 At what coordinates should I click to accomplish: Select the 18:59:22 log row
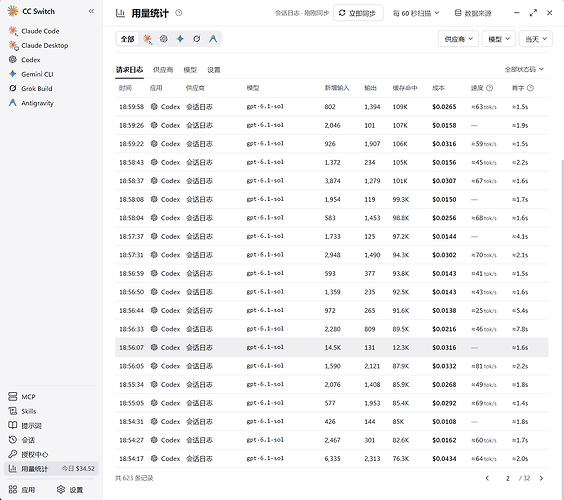click(x=332, y=144)
